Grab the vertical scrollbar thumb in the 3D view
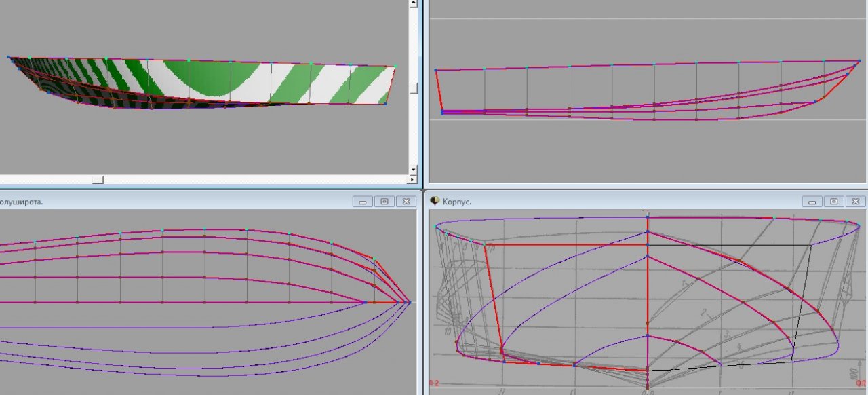 412,88
